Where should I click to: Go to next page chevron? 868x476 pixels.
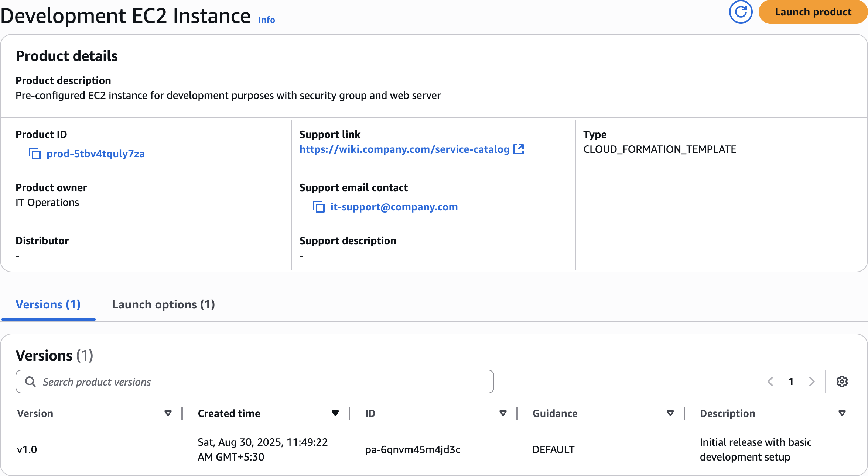pyautogui.click(x=811, y=382)
